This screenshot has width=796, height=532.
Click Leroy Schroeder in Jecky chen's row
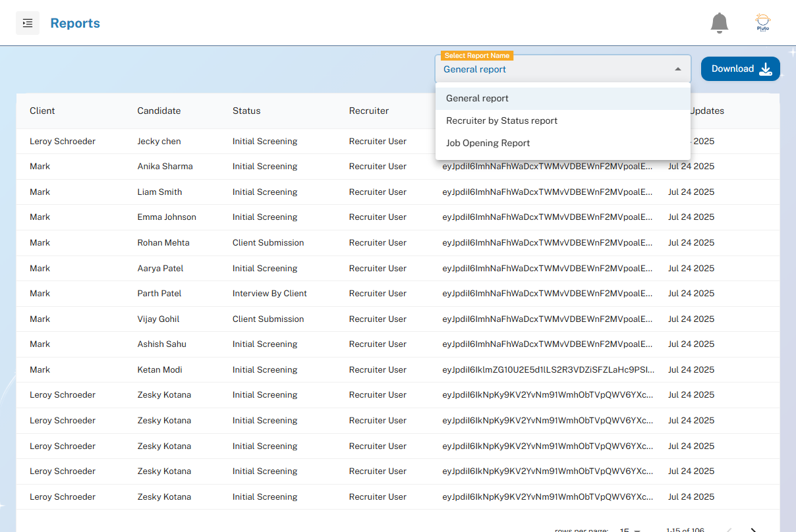point(63,141)
